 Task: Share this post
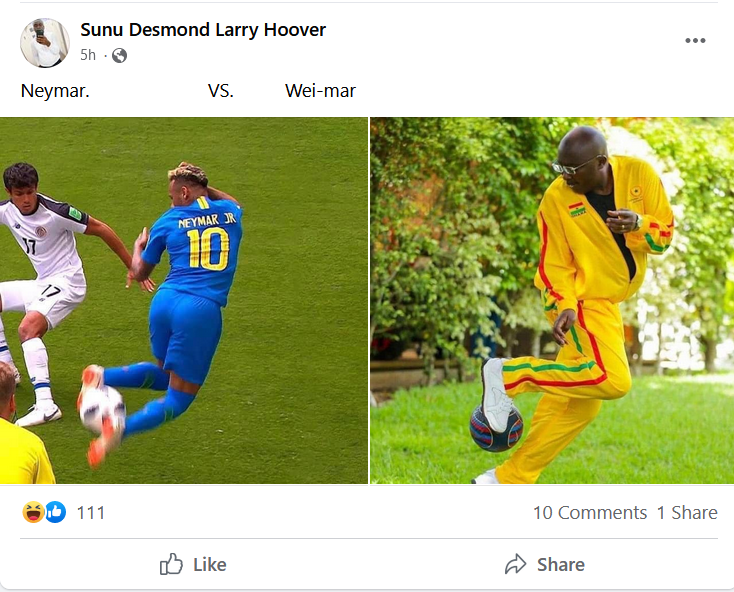545,564
